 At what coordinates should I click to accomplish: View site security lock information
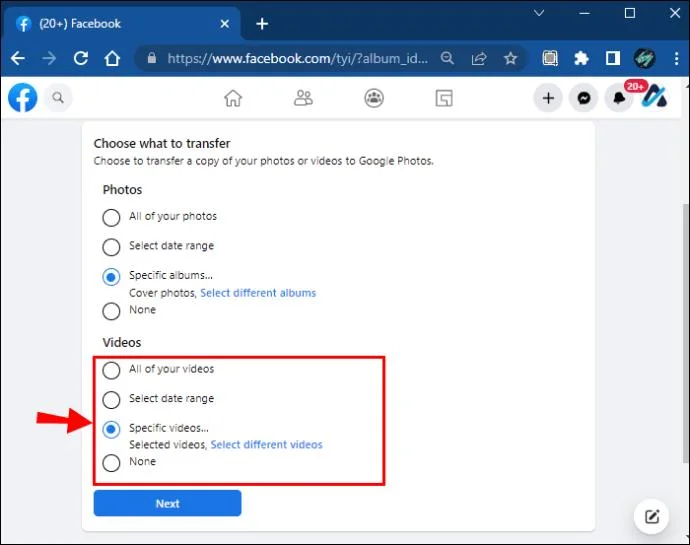[x=151, y=58]
